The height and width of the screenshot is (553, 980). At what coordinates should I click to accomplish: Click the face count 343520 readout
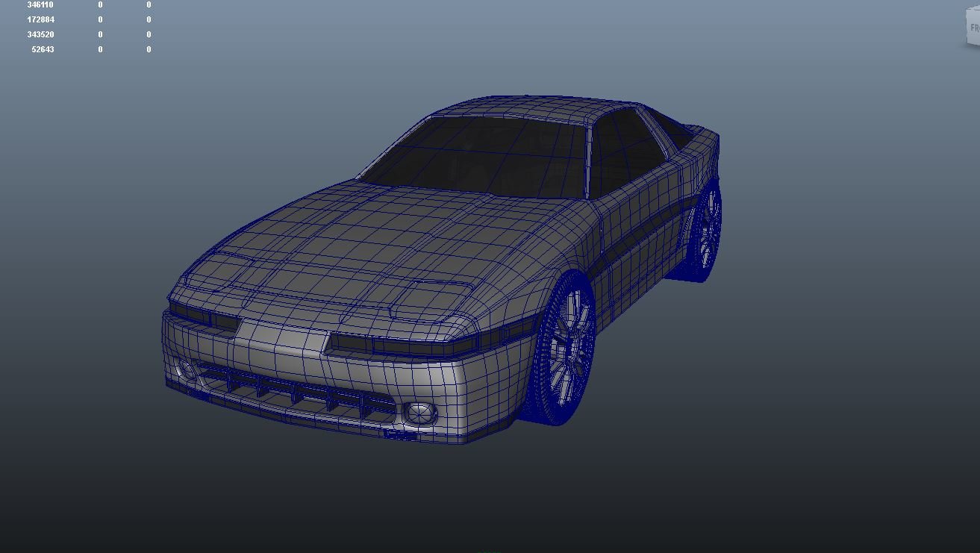[x=40, y=34]
